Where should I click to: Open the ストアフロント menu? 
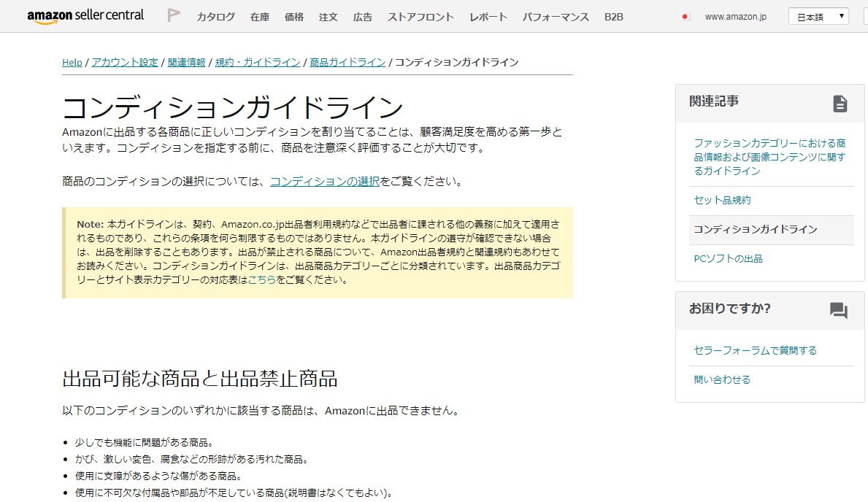tap(420, 18)
